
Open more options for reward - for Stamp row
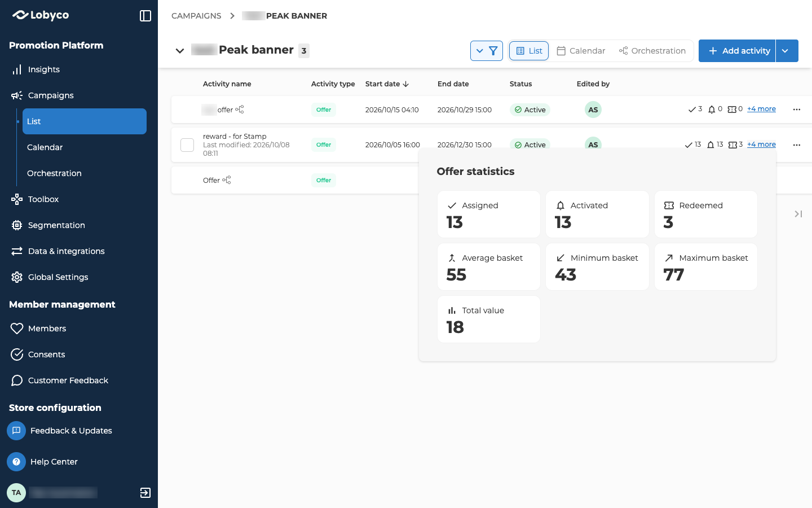(797, 145)
